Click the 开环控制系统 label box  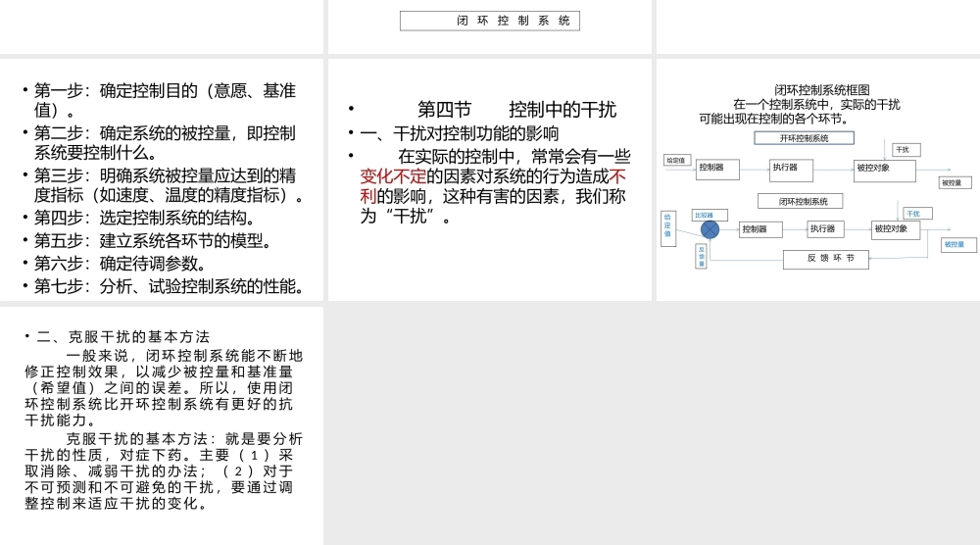[x=804, y=138]
